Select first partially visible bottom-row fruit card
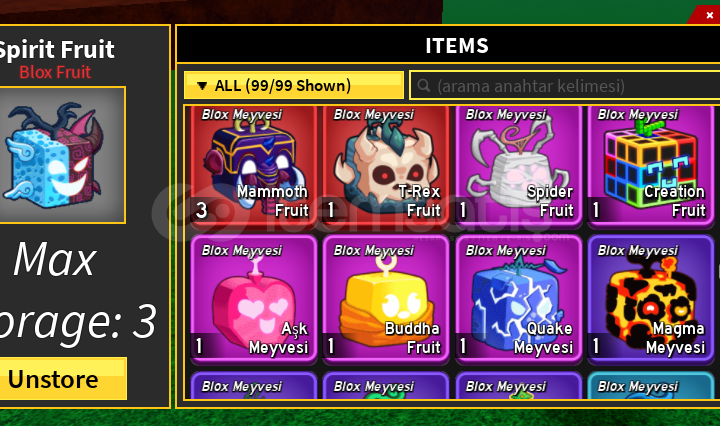 point(253,385)
